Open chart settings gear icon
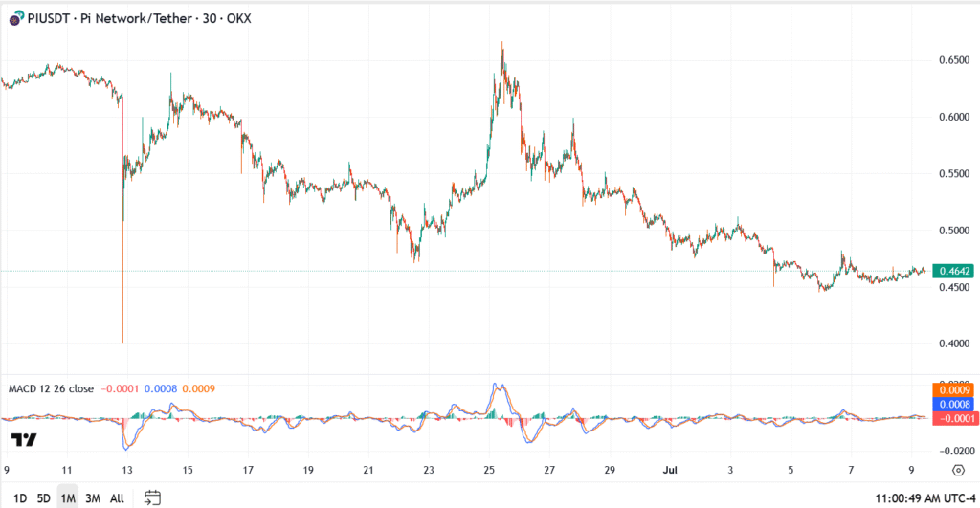The width and height of the screenshot is (980, 508). [x=958, y=470]
